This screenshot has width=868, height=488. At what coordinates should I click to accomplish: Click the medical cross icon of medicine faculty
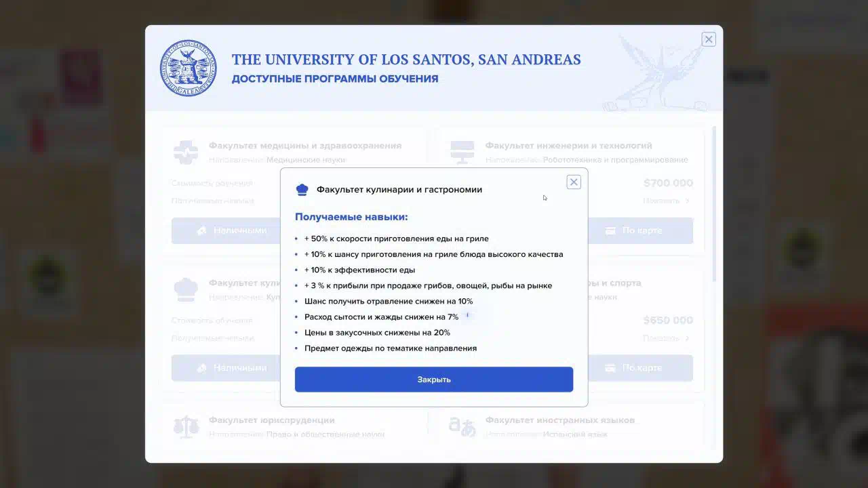pyautogui.click(x=186, y=152)
